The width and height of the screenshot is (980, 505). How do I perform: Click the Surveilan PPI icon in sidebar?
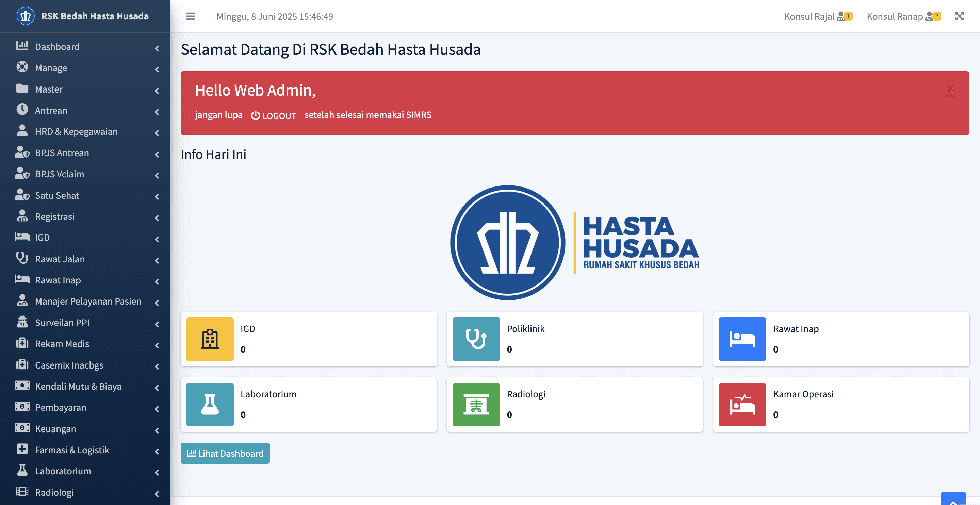pos(22,322)
